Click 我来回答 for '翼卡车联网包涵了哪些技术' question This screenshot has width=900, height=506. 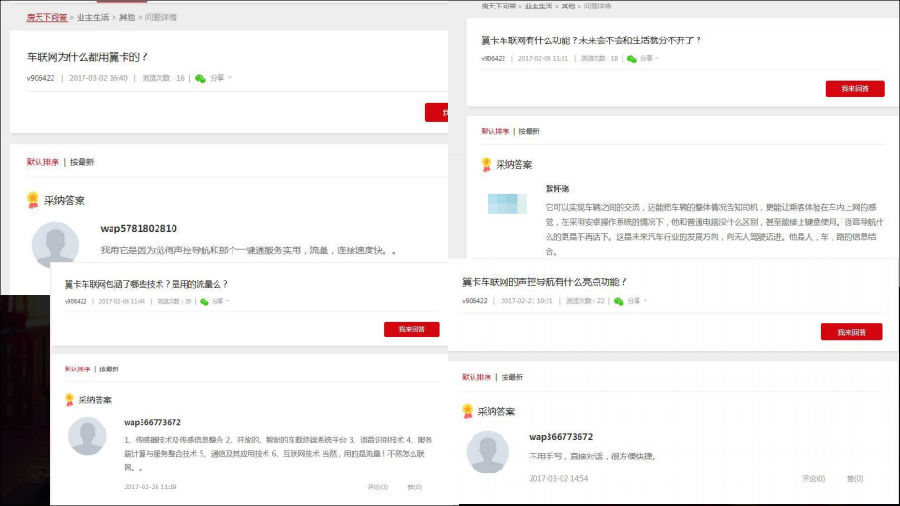[411, 329]
